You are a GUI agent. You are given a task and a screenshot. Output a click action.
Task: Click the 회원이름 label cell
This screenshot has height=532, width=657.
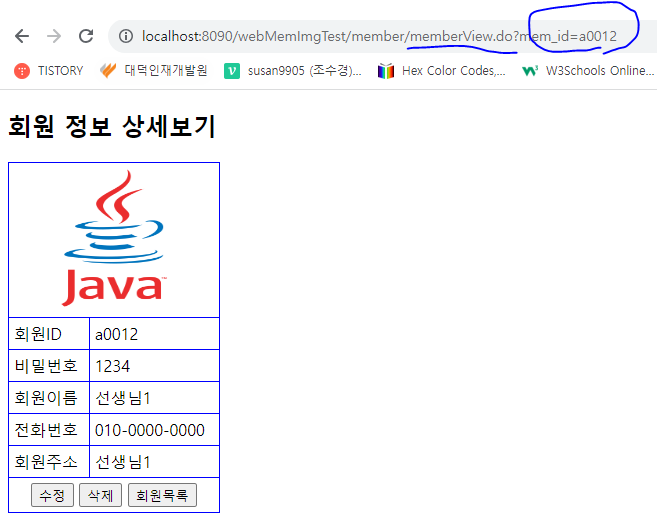(49, 398)
